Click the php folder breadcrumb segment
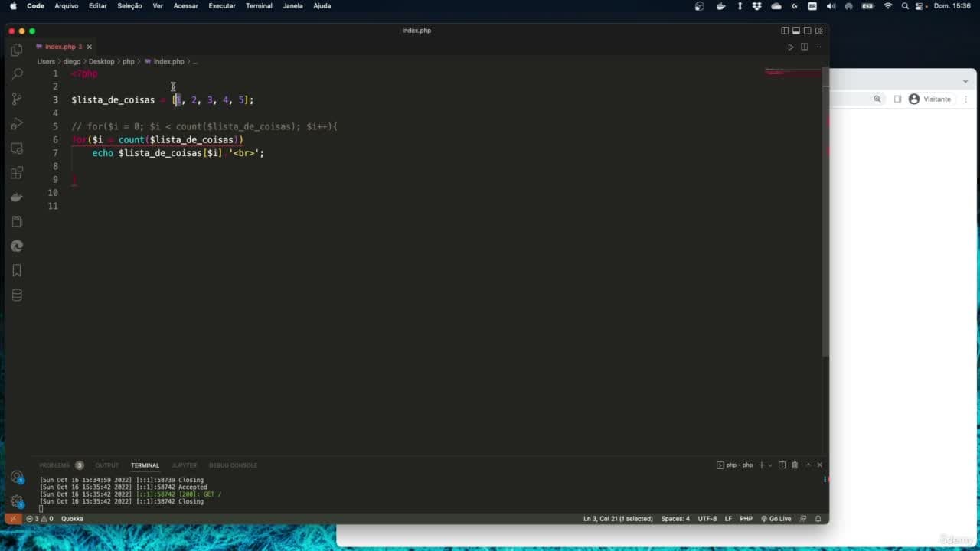 coord(129,61)
